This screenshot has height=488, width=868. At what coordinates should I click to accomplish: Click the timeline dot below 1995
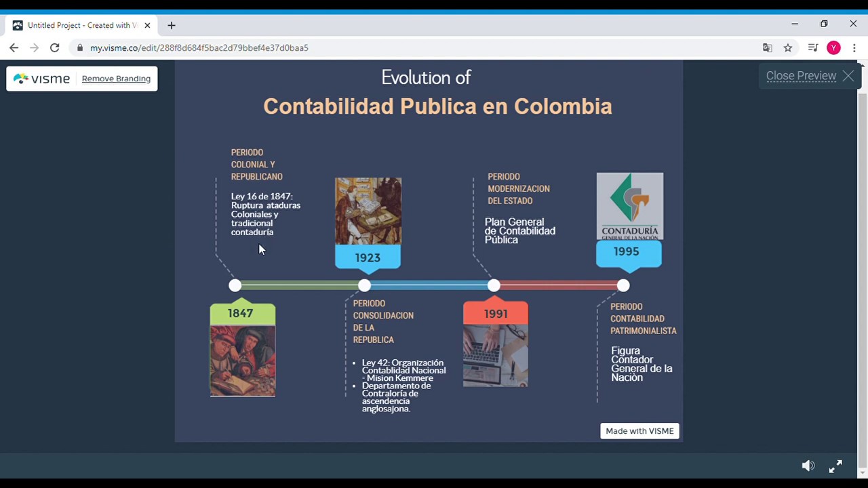tap(623, 285)
